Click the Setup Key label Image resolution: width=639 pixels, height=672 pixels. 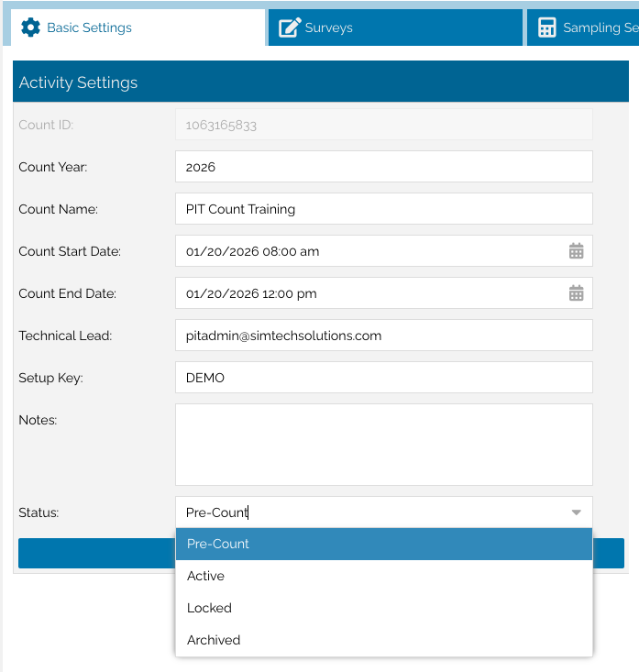click(x=50, y=378)
